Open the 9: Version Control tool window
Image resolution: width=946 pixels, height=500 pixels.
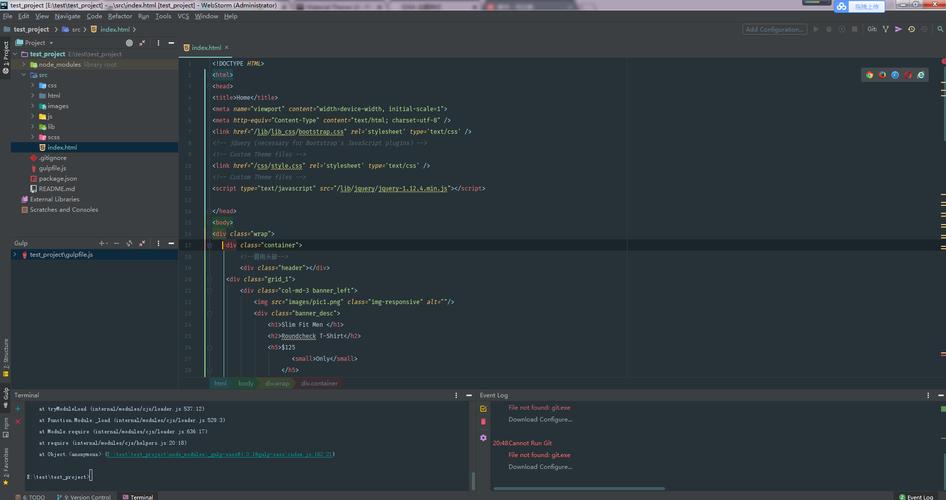[84, 497]
